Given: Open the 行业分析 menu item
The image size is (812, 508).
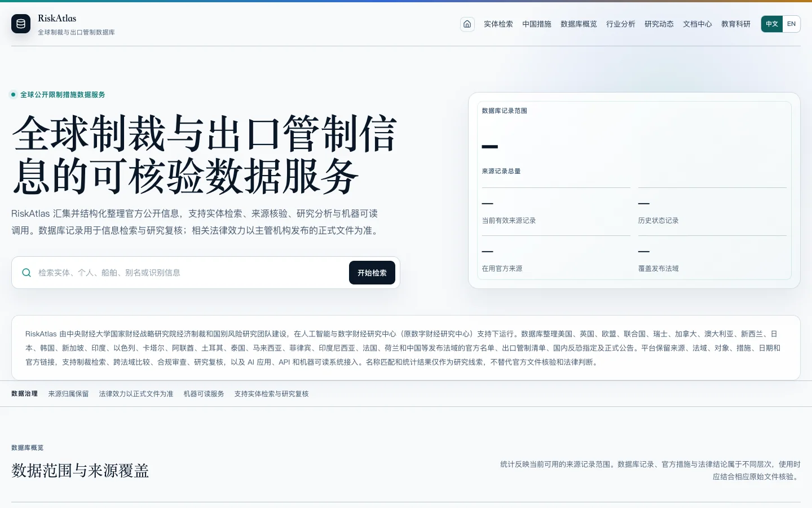Looking at the screenshot, I should coord(621,24).
